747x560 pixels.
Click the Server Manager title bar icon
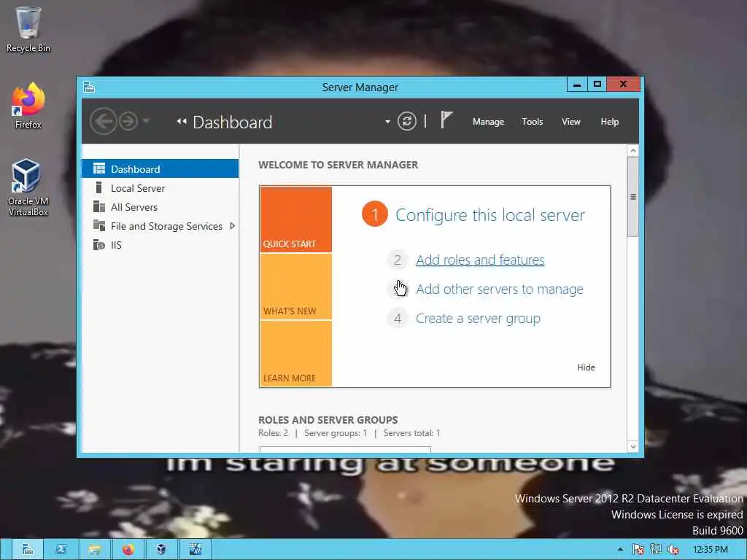[89, 87]
